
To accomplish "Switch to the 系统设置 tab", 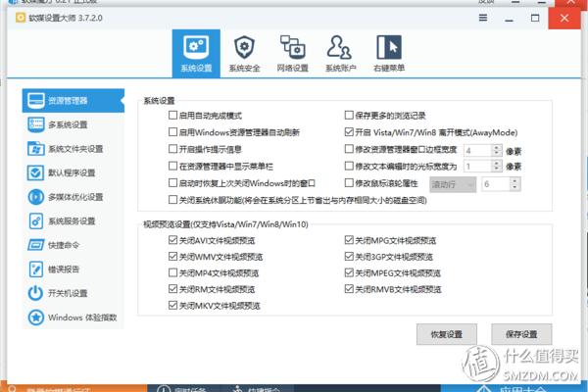I will point(196,53).
